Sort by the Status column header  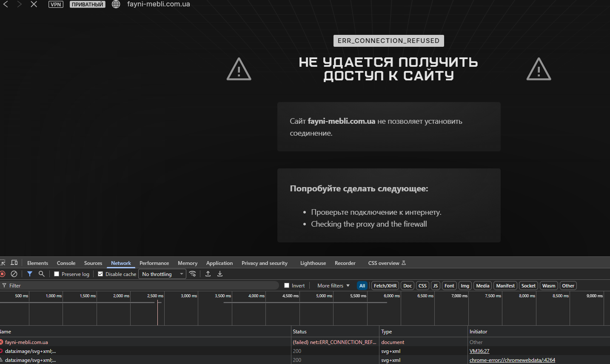pos(335,332)
